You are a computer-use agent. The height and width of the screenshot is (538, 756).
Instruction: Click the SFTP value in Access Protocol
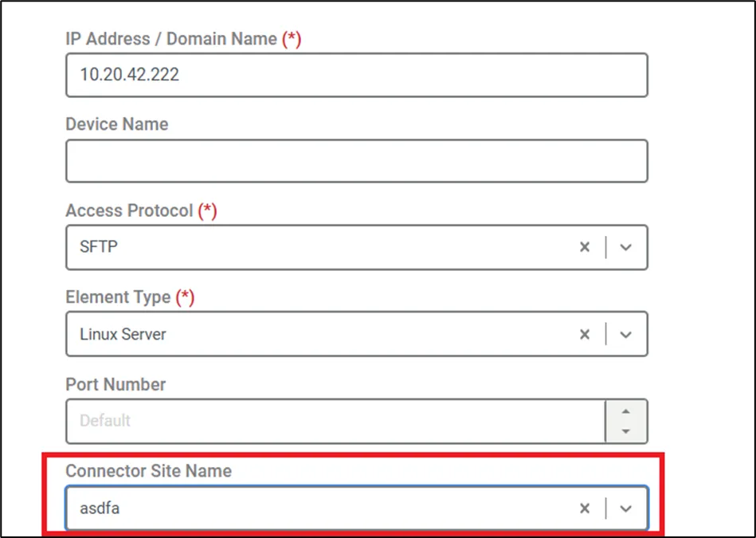99,247
